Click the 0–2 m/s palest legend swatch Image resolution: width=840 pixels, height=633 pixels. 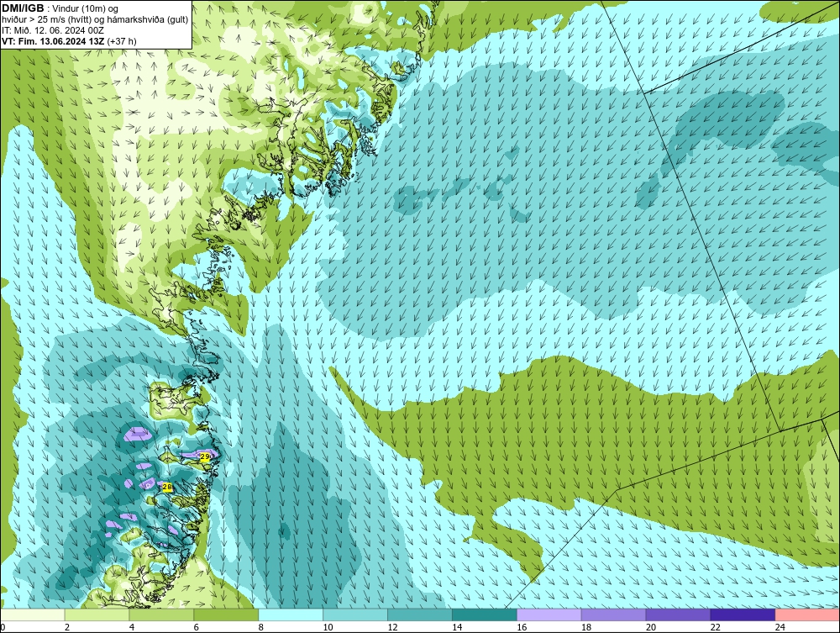pos(33,615)
